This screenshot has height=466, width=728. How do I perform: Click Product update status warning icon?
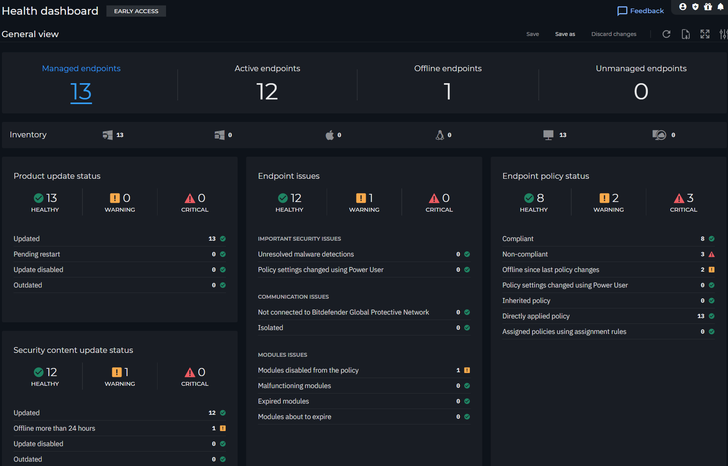115,198
